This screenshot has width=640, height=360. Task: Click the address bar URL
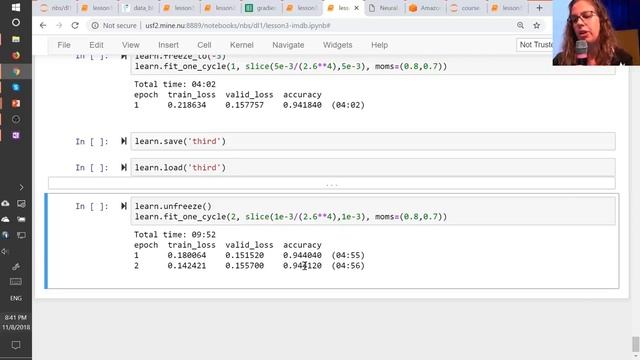[238, 25]
